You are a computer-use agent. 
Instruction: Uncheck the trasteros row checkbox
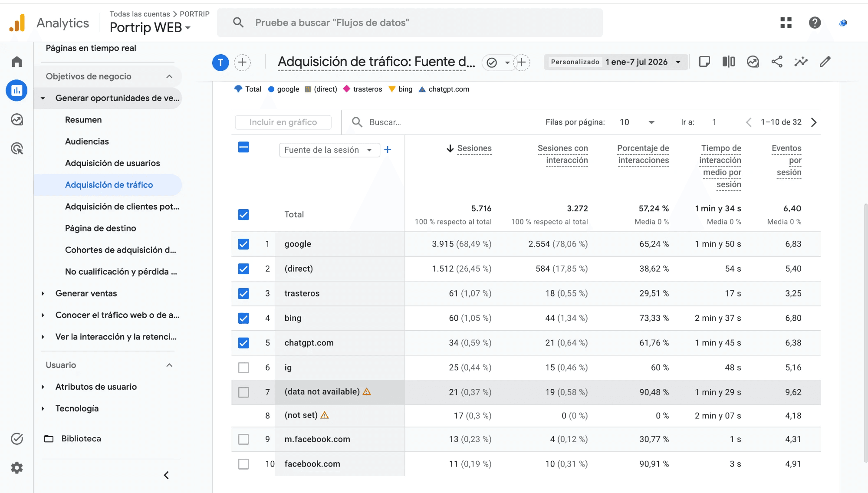243,293
